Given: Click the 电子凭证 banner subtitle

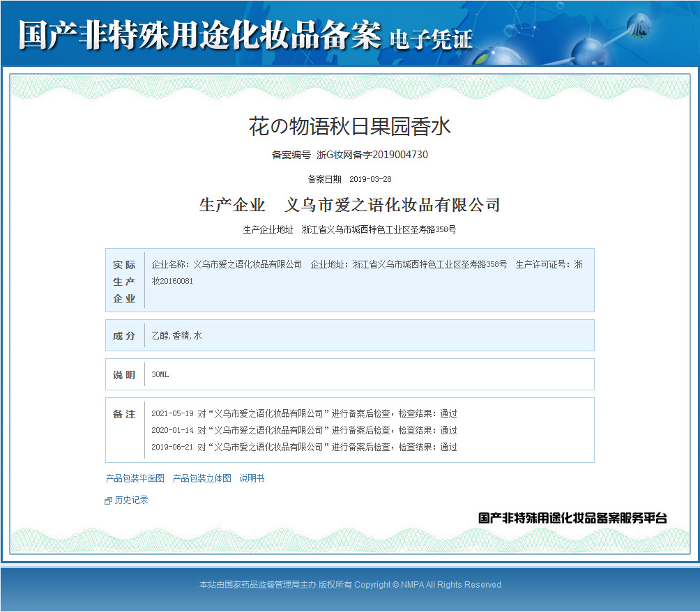Looking at the screenshot, I should pyautogui.click(x=431, y=39).
